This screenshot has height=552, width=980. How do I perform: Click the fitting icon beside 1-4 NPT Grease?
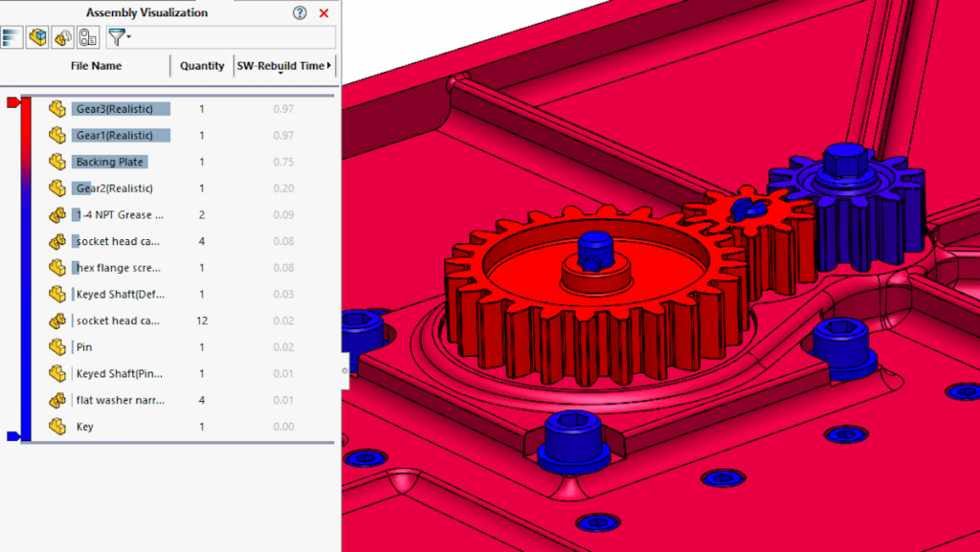pos(59,215)
